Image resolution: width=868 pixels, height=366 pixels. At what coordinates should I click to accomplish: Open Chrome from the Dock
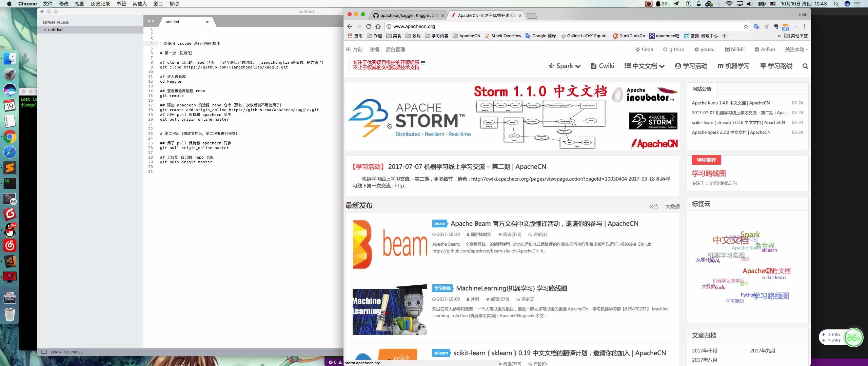[x=9, y=137]
